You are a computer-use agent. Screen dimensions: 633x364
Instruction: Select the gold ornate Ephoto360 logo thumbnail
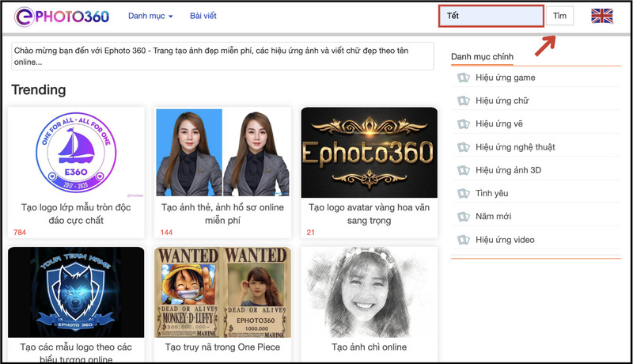pos(369,153)
